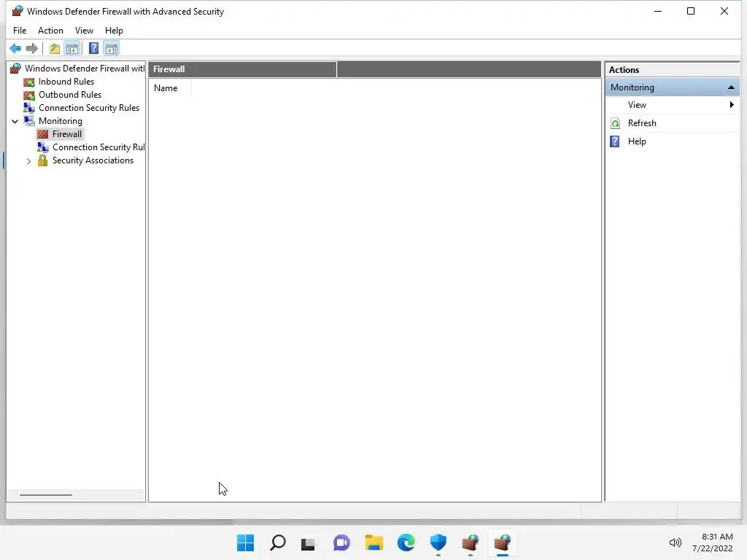Screen dimensions: 747x560
Task: Click the date 7/22/2022 in tray
Action: (x=712, y=548)
